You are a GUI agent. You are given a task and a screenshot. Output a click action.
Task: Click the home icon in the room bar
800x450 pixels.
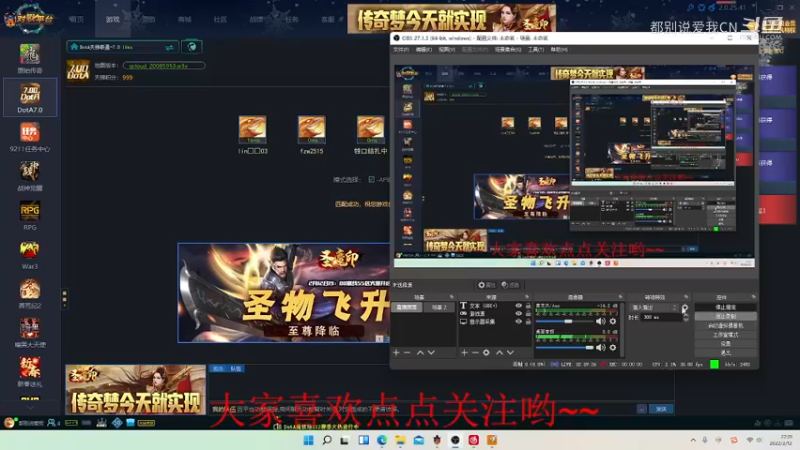pos(74,47)
